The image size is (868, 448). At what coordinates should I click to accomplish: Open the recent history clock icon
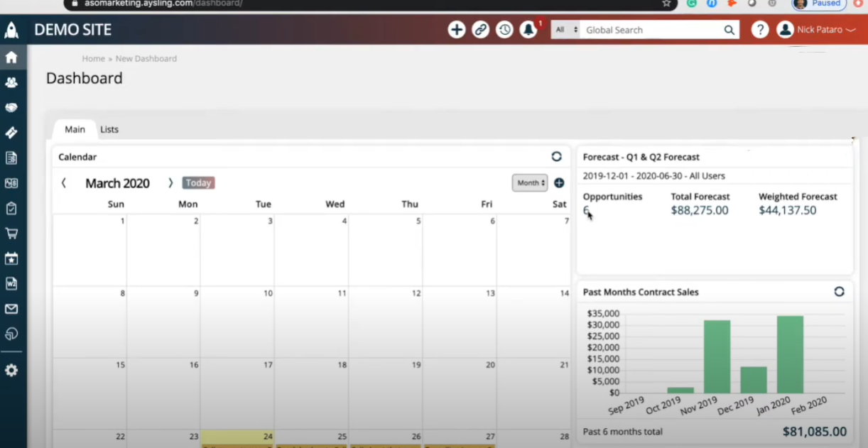click(x=504, y=30)
